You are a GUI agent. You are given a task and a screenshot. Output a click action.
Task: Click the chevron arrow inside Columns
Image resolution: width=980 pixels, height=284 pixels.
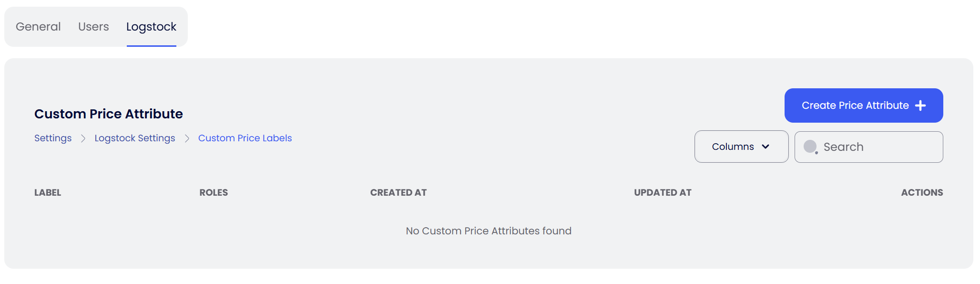[x=766, y=147]
